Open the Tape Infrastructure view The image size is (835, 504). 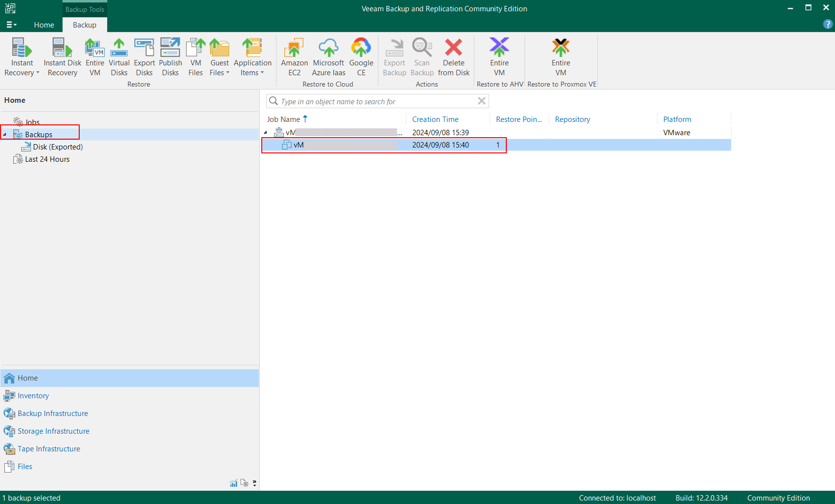click(x=129, y=448)
